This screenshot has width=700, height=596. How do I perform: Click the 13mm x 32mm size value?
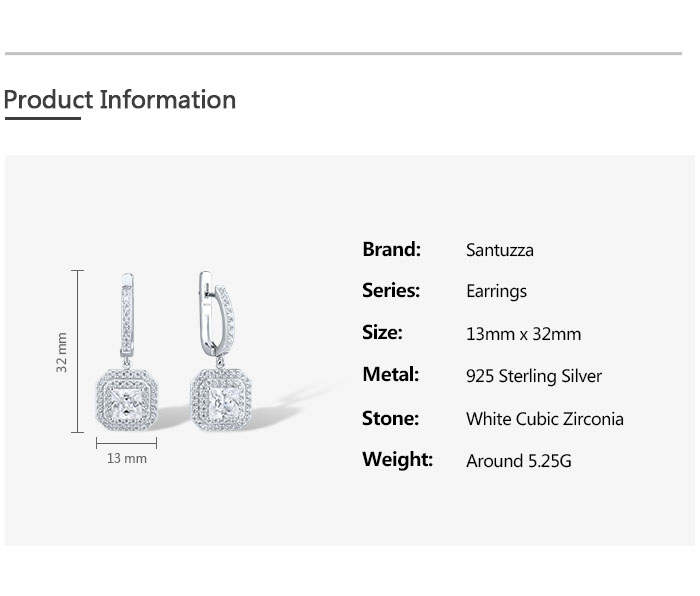point(523,334)
